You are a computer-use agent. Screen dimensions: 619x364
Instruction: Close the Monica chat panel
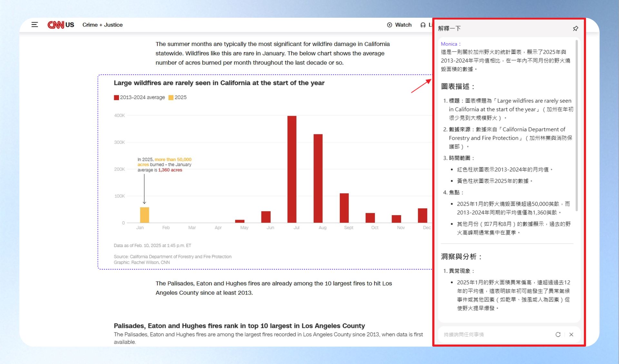(x=571, y=334)
